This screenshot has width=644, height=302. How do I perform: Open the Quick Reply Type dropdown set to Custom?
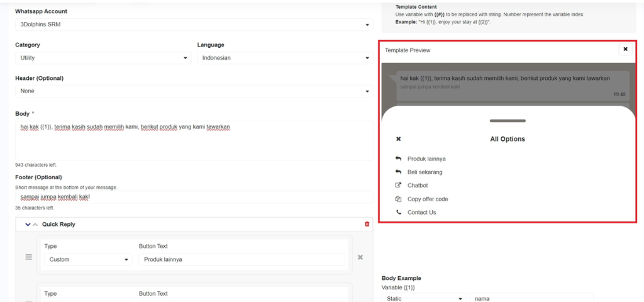(88, 259)
